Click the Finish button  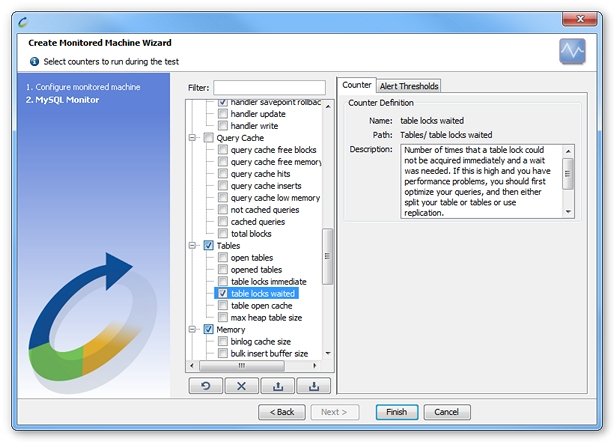tap(397, 412)
